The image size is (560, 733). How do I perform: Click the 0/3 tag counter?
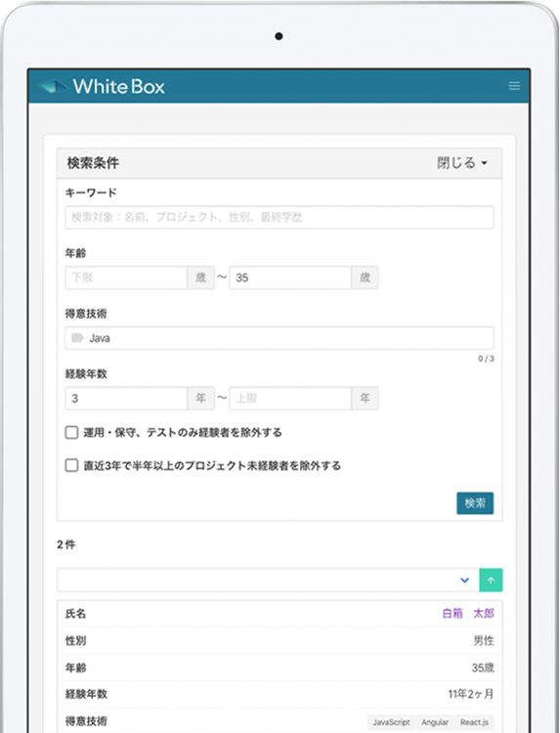click(486, 359)
